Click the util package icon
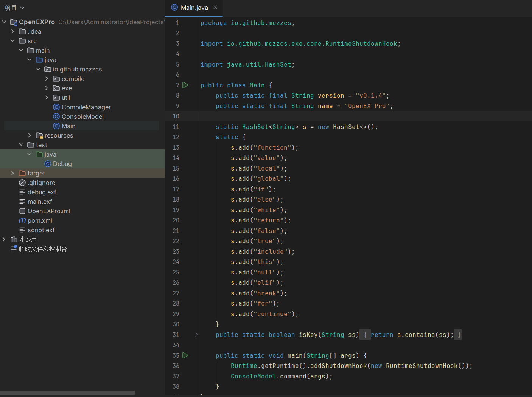 pyautogui.click(x=56, y=98)
